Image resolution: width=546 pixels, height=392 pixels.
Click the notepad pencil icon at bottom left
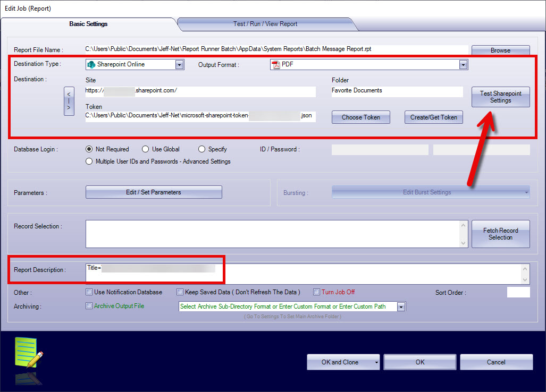click(28, 353)
